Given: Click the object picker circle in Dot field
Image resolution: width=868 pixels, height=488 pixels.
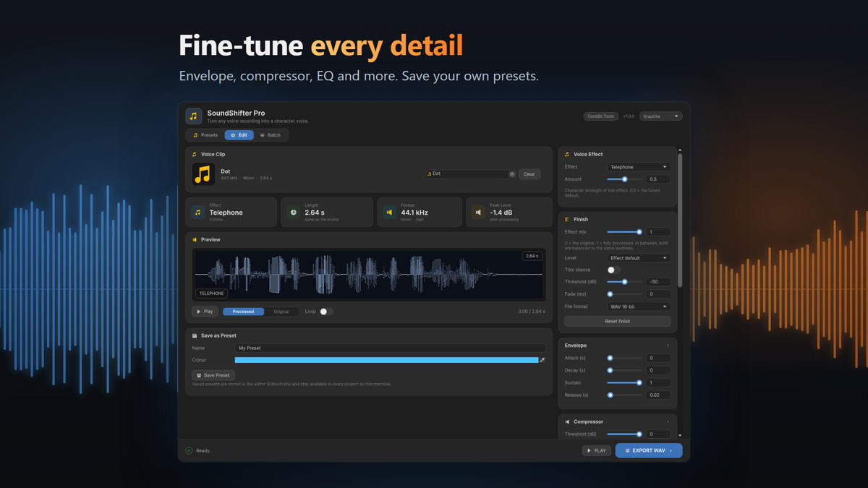Looking at the screenshot, I should coord(512,174).
